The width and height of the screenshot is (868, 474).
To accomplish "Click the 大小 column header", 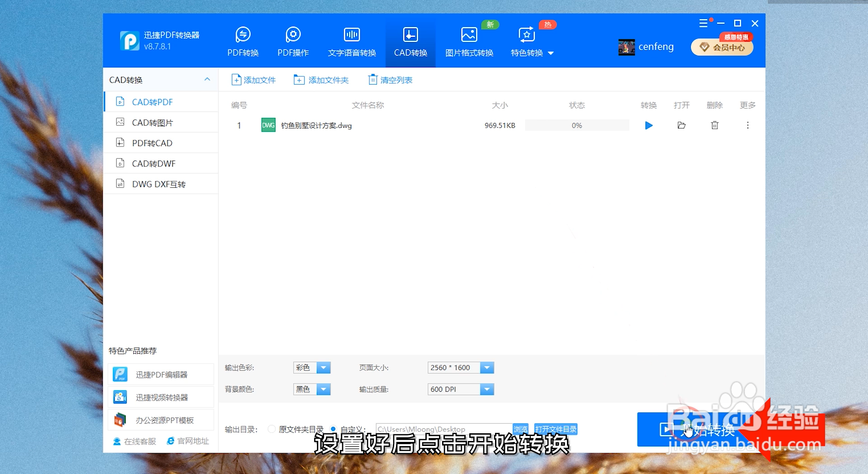I will (500, 105).
